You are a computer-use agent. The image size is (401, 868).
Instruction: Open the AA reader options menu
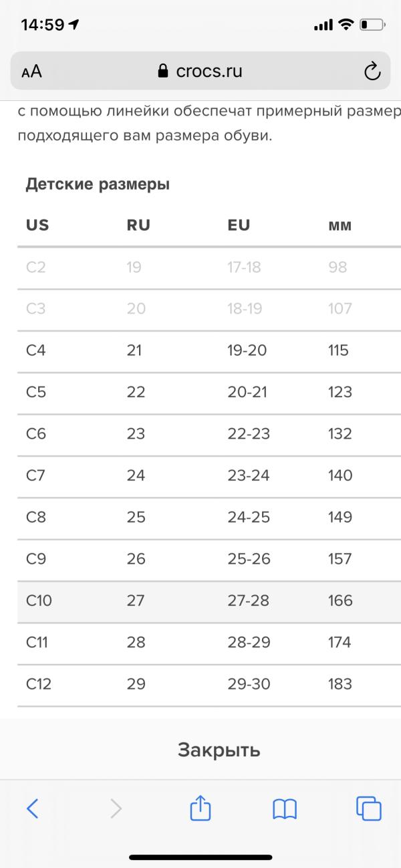point(31,72)
